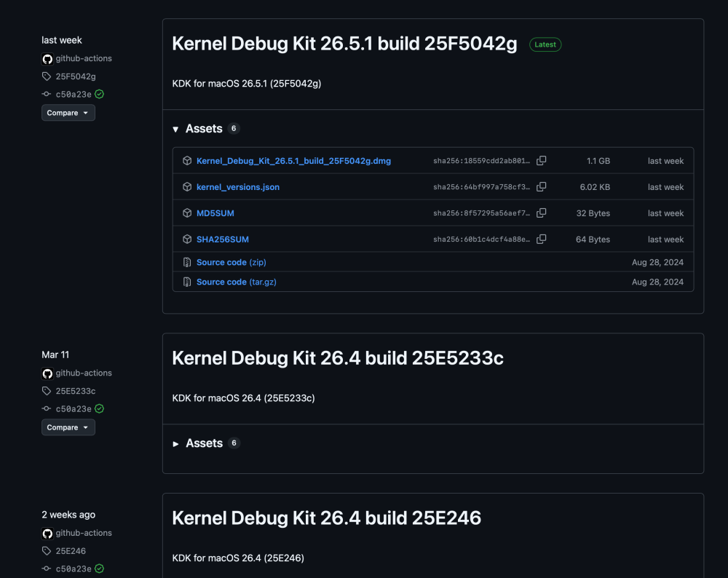
Task: Download the SHA256SUM file
Action: (222, 239)
